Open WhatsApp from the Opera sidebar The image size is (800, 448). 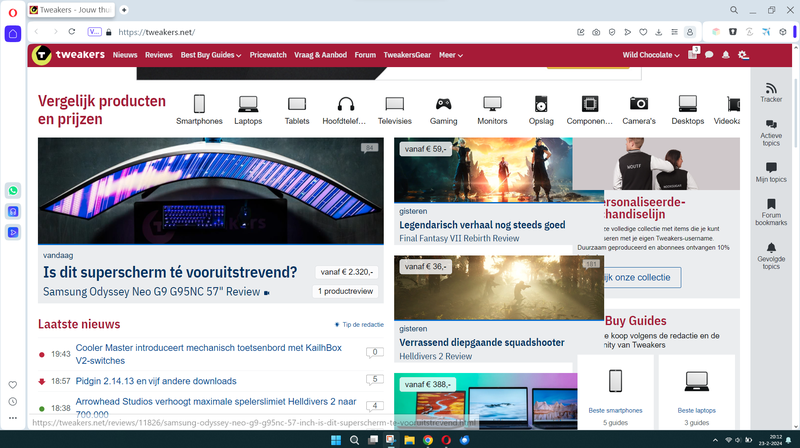pyautogui.click(x=13, y=191)
